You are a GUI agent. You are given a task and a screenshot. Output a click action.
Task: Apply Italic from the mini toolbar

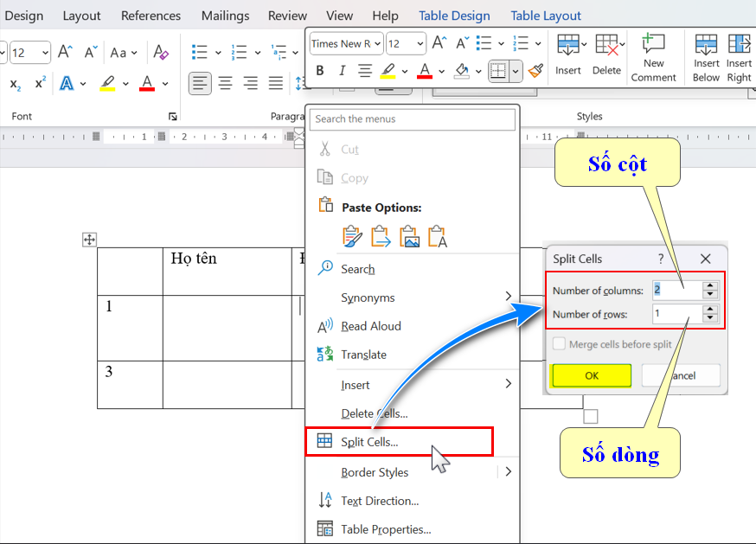[x=342, y=71]
